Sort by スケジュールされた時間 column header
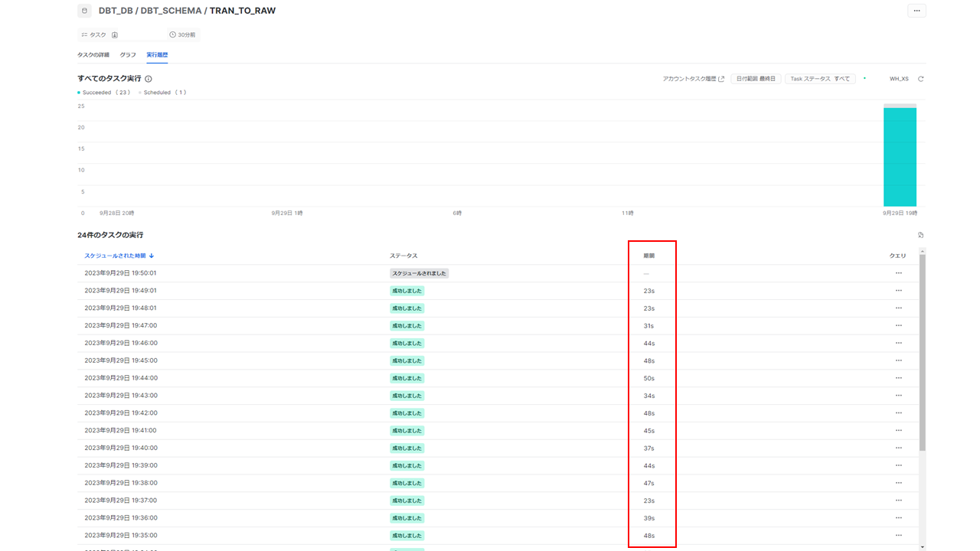Screen dimensions: 980x551 click(x=119, y=256)
